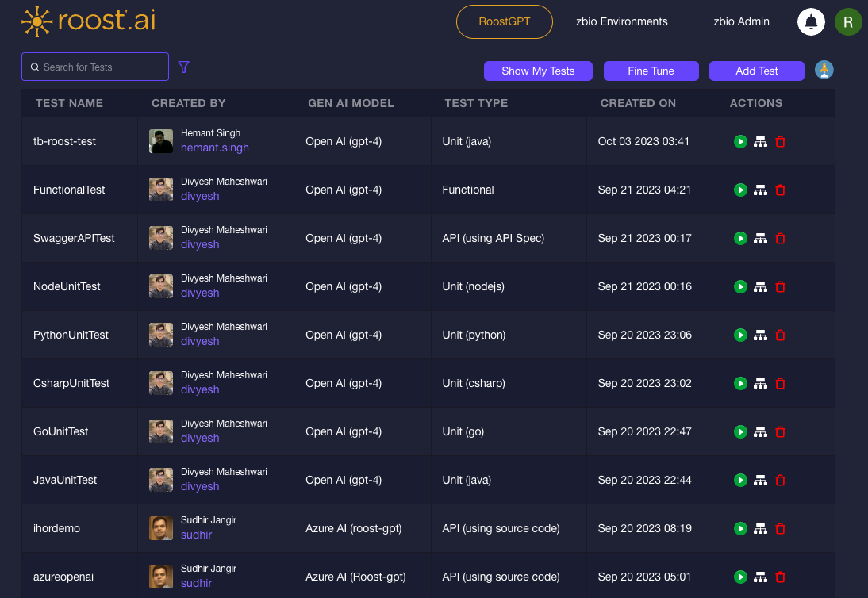Screen dimensions: 868x598
Task: Click the rocket icon near Add Test
Action: 824,70
